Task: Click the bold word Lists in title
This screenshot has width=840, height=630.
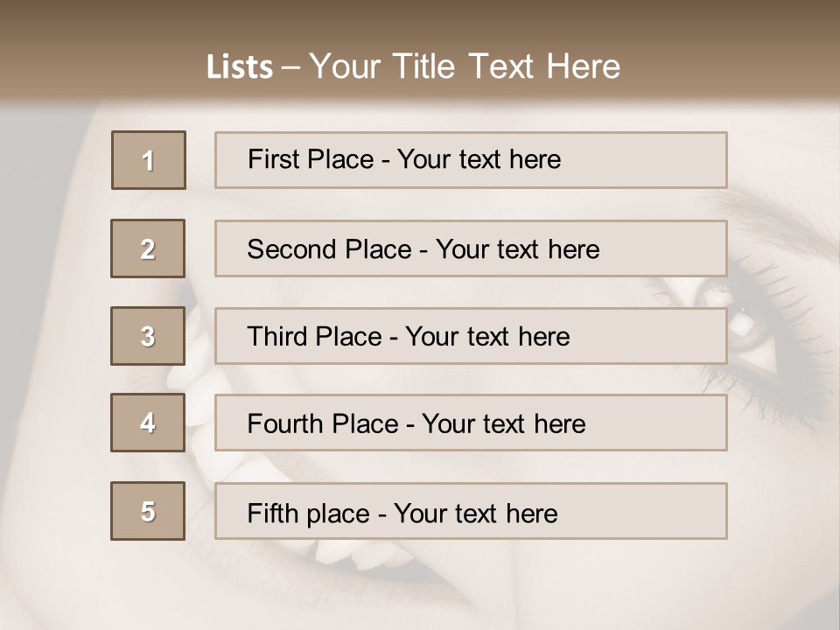Action: point(240,67)
